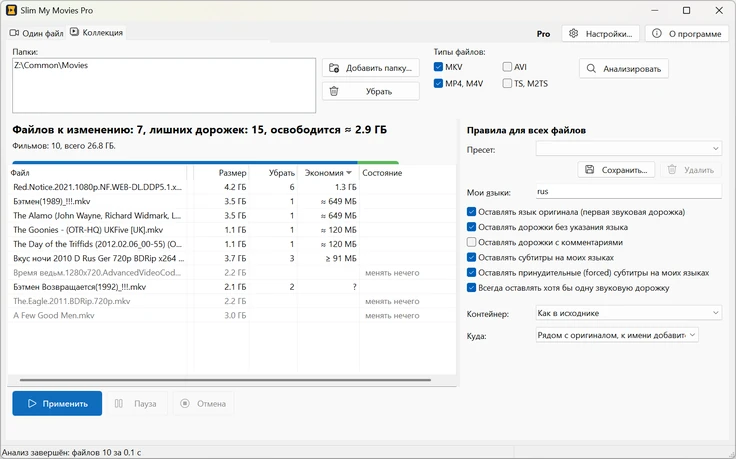
Task: Click the Мои языки input field
Action: 629,191
